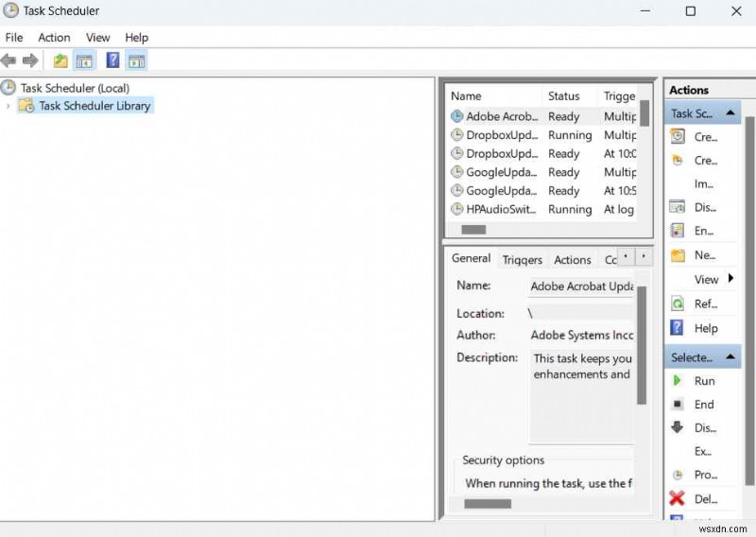The image size is (756, 537).
Task: Sort tasks by the Status column header
Action: coord(563,95)
